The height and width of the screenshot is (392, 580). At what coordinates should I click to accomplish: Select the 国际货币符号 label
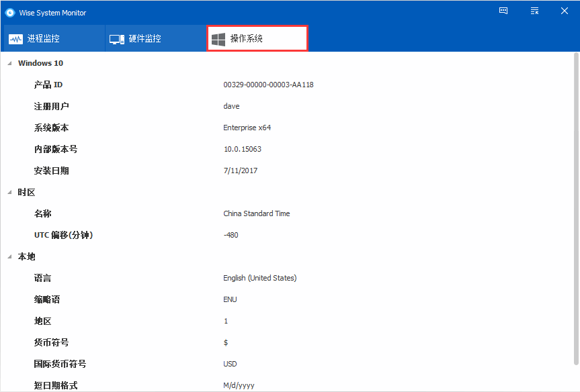click(60, 364)
